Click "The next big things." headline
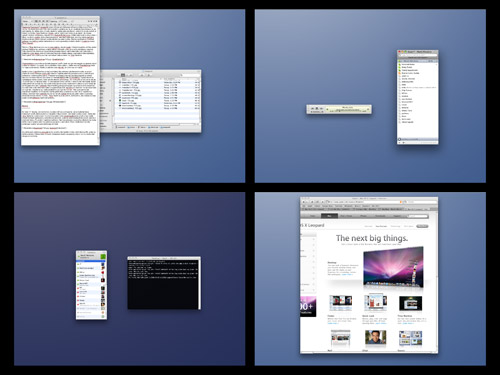 (x=372, y=238)
